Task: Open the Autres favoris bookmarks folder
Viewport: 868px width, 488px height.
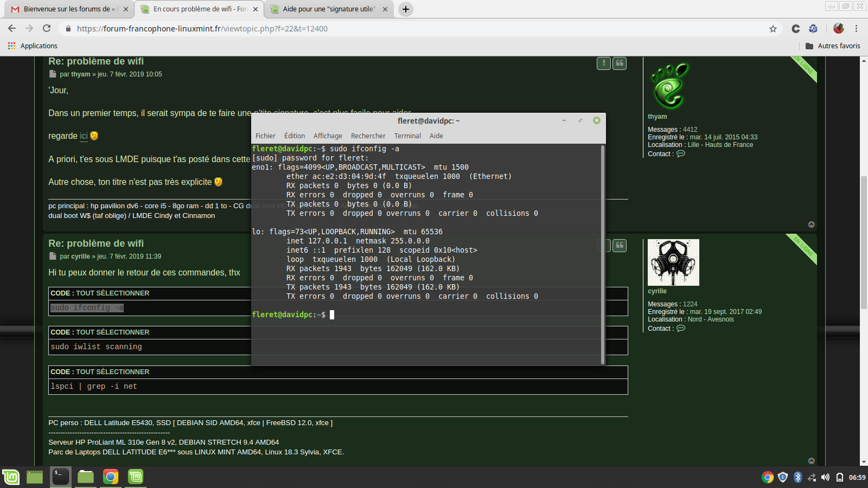Action: point(833,46)
